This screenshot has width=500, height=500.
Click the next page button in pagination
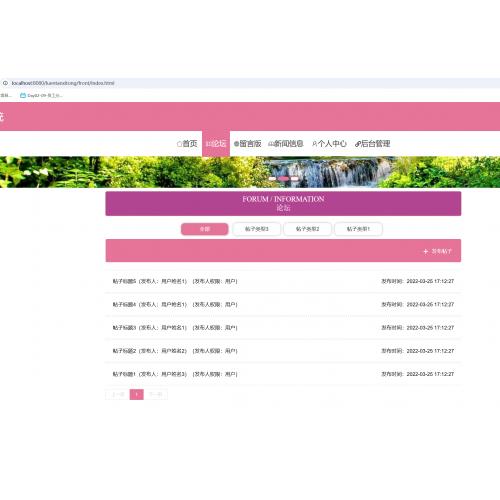click(x=156, y=394)
